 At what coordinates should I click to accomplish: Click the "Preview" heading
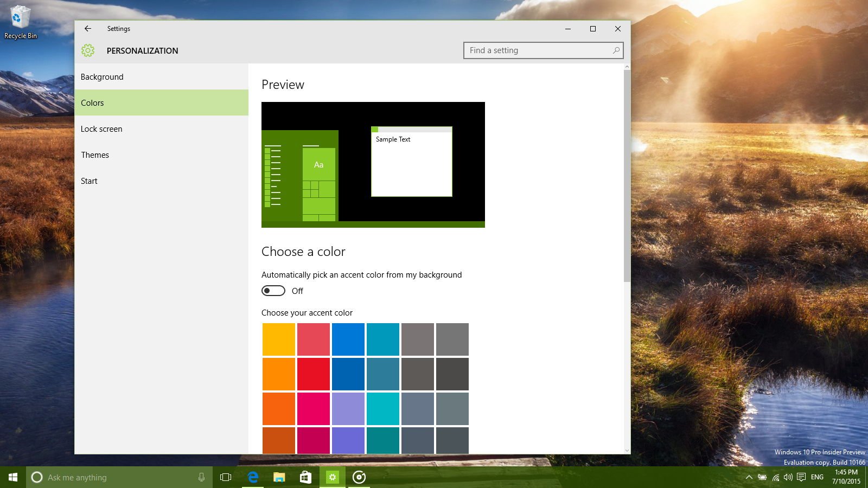tap(283, 85)
